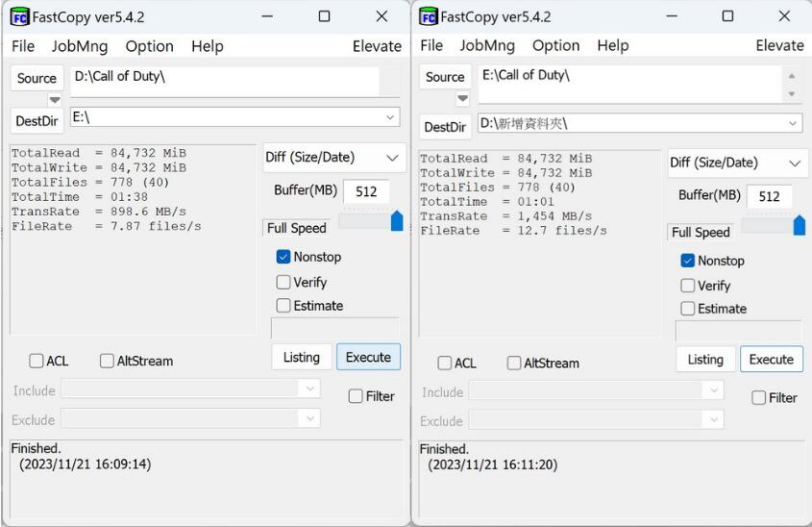Open Diff (Size/Date) mode dropdown in left window
Image resolution: width=812 pixels, height=527 pixels.
(334, 158)
